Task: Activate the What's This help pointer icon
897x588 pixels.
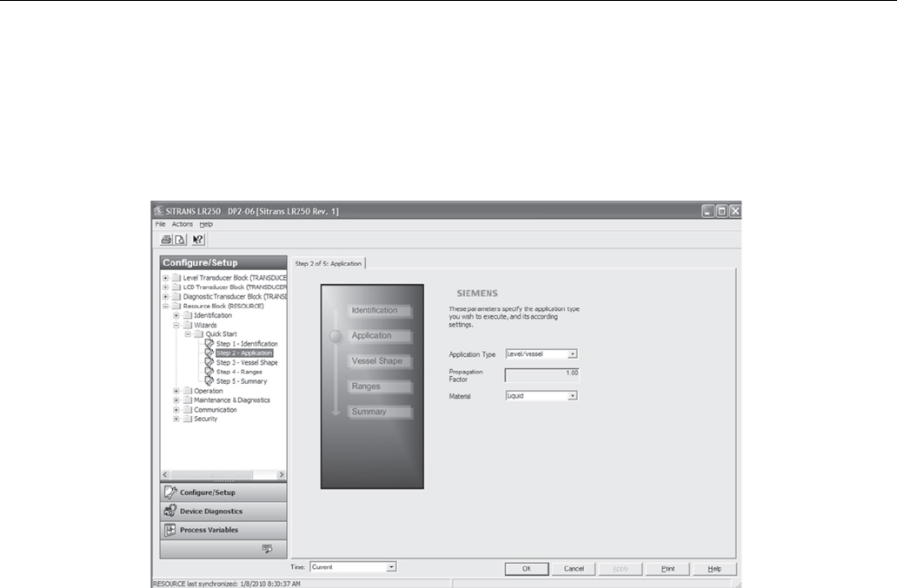Action: [x=198, y=240]
